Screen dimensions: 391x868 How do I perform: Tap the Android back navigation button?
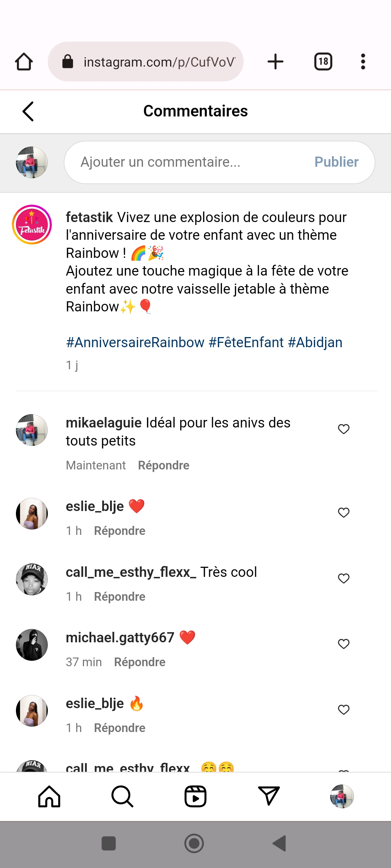coord(279,843)
